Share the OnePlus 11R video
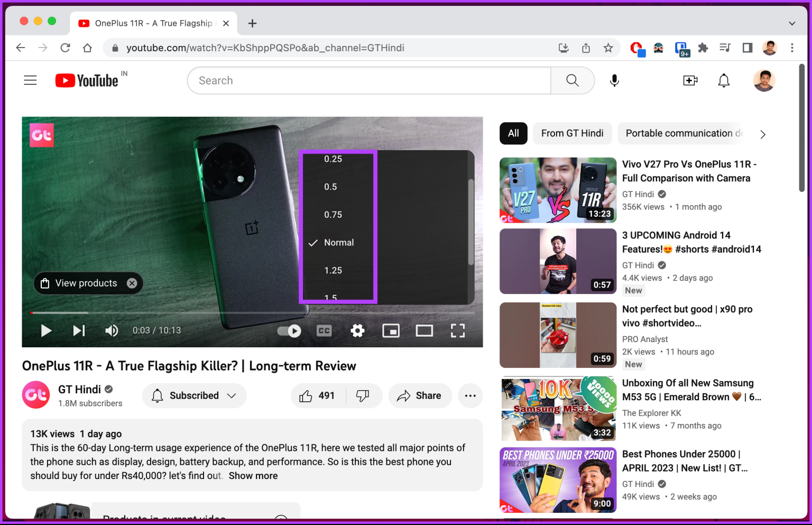The width and height of the screenshot is (812, 525). [420, 395]
